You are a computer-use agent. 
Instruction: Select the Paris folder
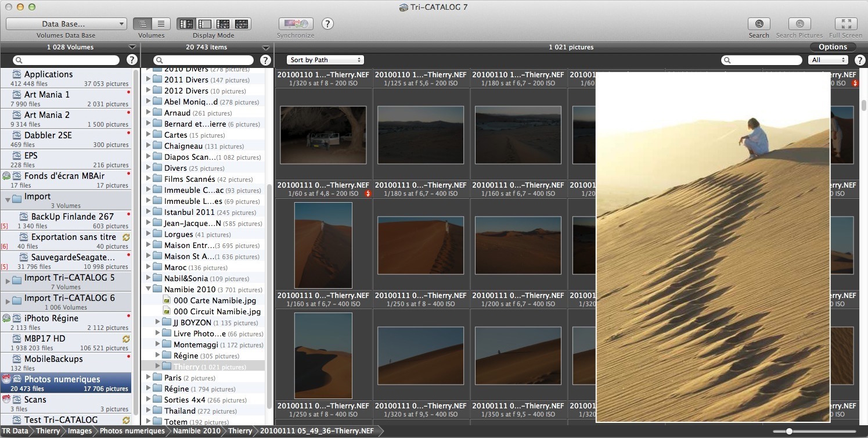[x=203, y=378]
